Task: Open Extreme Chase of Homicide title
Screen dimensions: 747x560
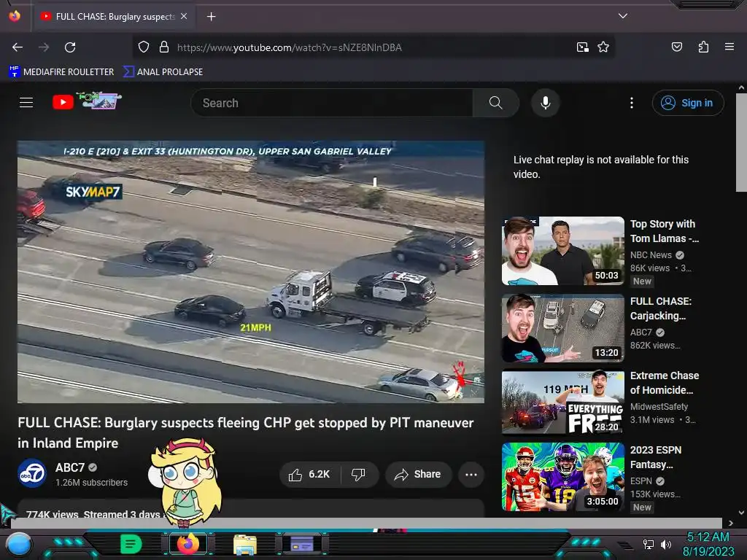Action: pyautogui.click(x=664, y=383)
